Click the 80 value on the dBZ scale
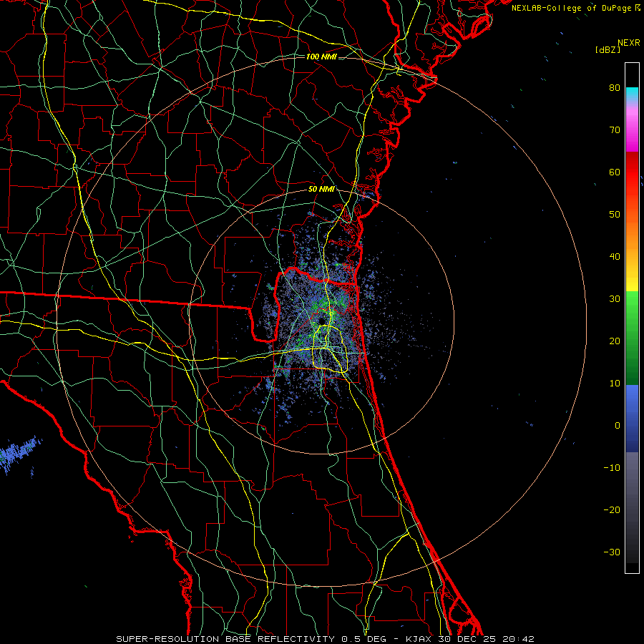644x644 pixels. click(x=615, y=88)
